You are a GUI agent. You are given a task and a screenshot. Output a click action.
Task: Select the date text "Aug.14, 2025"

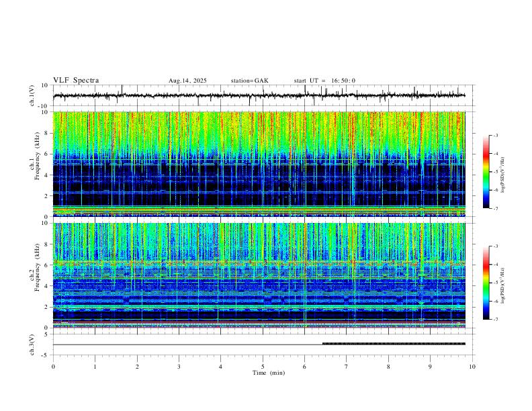187,81
